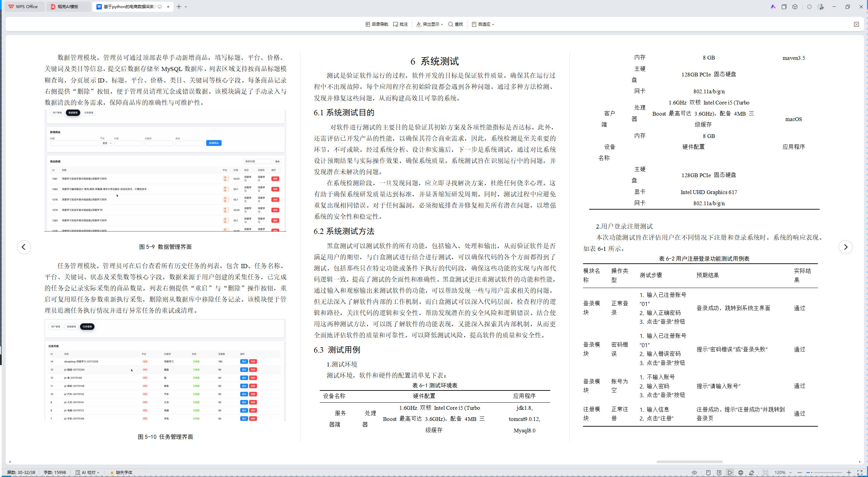Click the cube app center icon

click(x=795, y=7)
